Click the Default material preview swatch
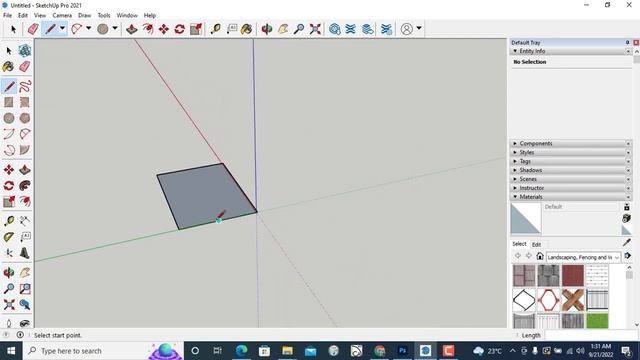 click(526, 219)
